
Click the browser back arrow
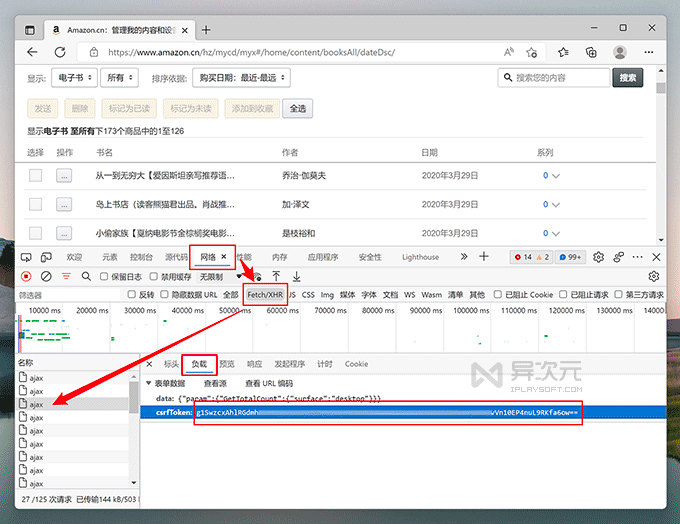(x=32, y=52)
